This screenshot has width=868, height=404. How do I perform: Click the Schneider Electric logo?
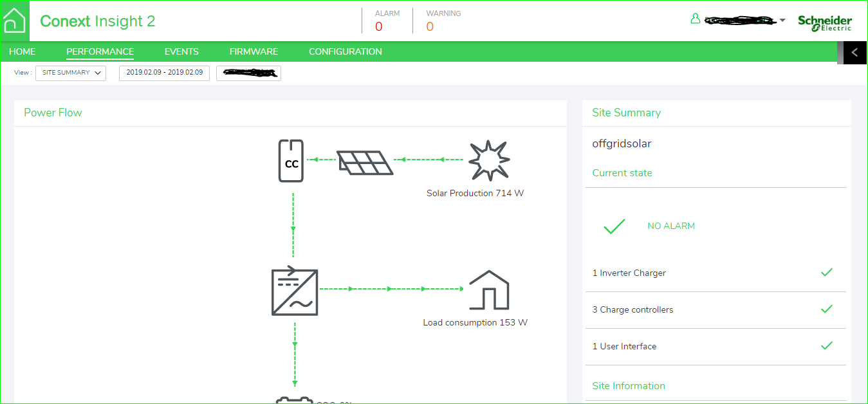click(x=825, y=23)
